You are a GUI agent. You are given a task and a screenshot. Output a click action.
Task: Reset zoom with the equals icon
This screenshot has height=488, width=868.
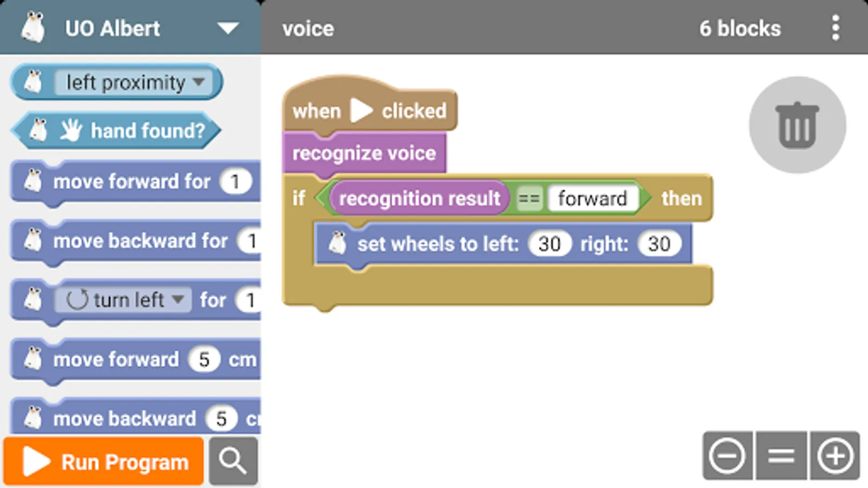pos(781,456)
